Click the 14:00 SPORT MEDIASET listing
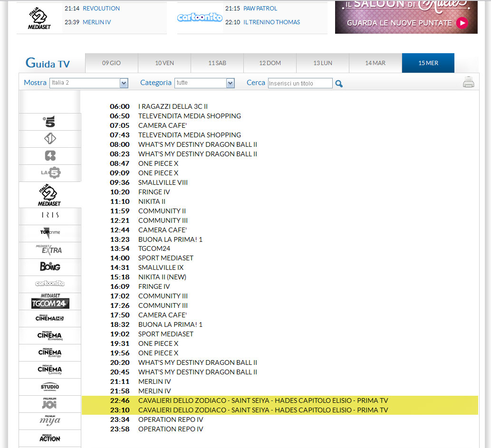This screenshot has height=448, width=491. click(166, 258)
